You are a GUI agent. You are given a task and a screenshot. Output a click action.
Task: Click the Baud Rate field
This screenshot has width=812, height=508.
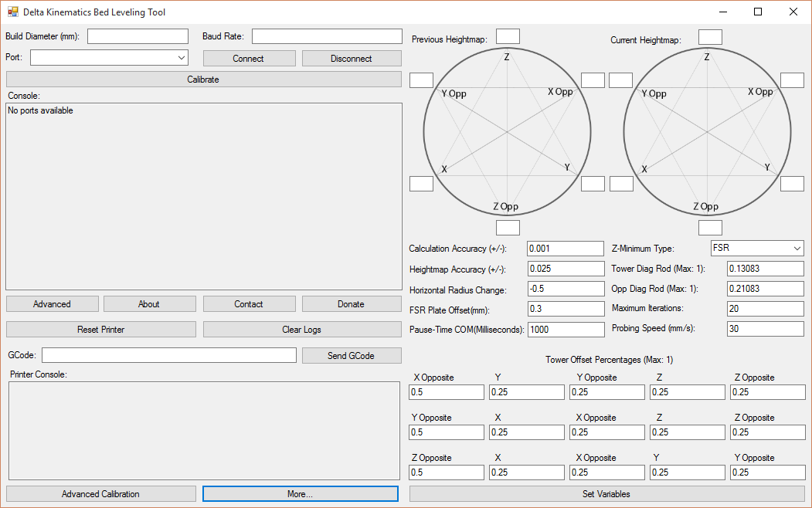pyautogui.click(x=326, y=36)
